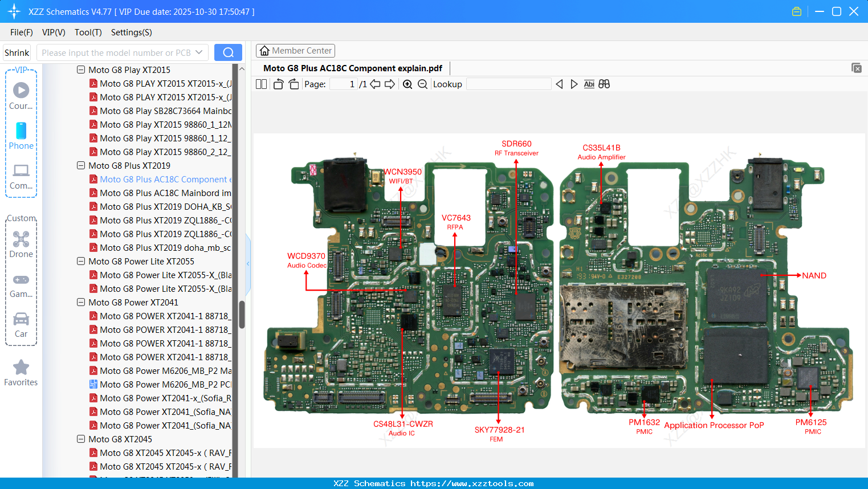The image size is (868, 489).
Task: Toggle the Abi whole-word search icon
Action: [589, 84]
